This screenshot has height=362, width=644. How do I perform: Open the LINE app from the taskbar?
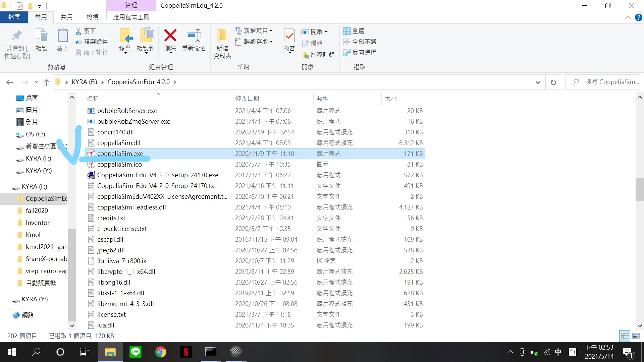click(x=135, y=352)
